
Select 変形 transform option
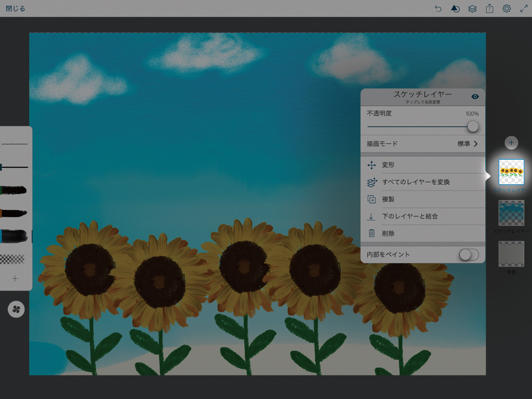(x=423, y=165)
